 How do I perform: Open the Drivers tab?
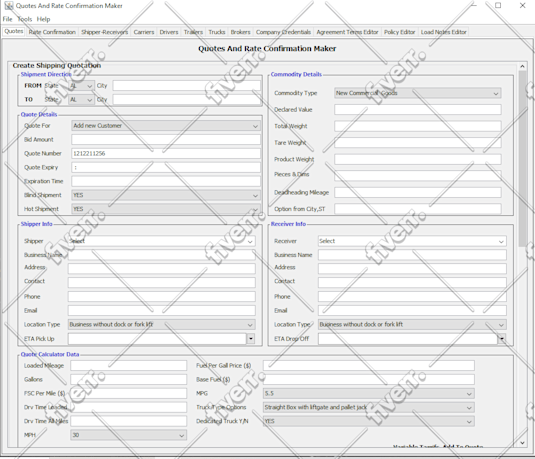(x=169, y=32)
